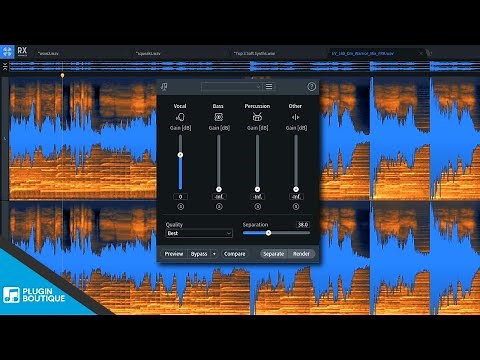Click the Compare button
Screen dimensions: 480x360
pyautogui.click(x=234, y=254)
